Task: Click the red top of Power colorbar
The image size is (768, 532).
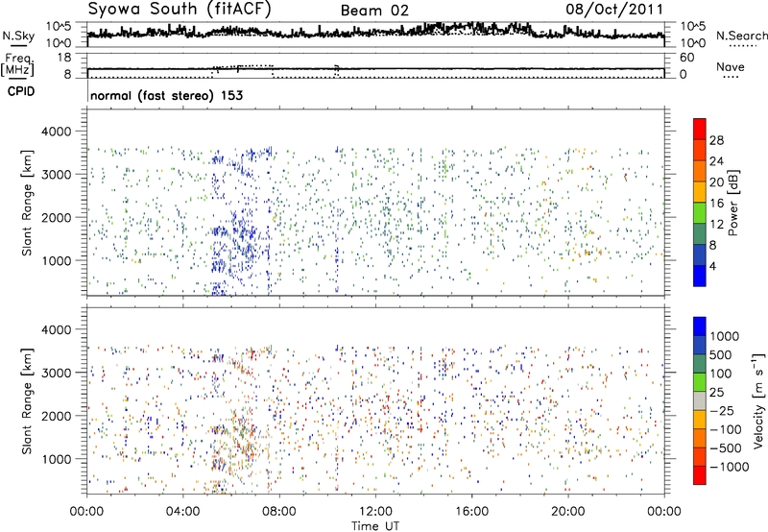Action: (x=700, y=129)
